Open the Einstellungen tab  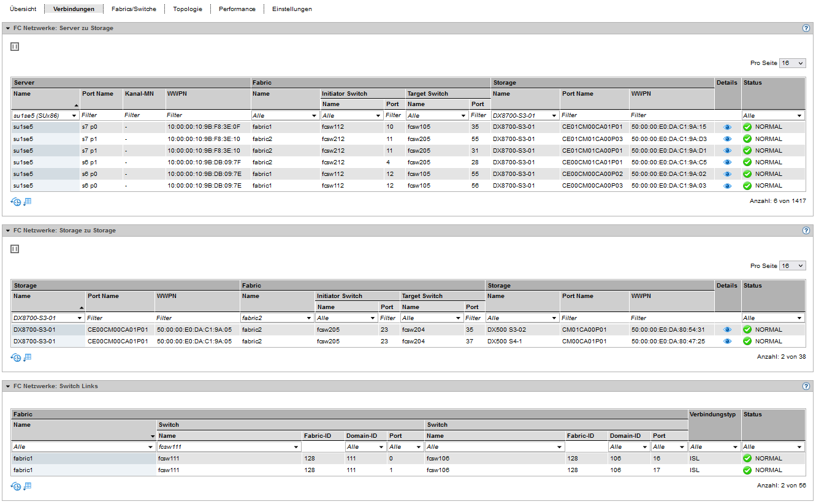[292, 9]
